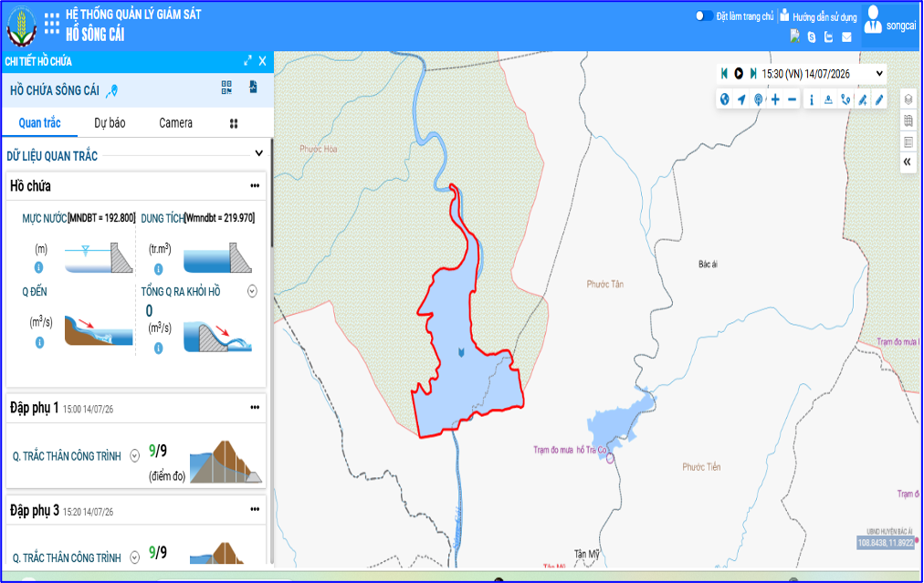The width and height of the screenshot is (924, 583).
Task: Play the map time animation
Action: 739,74
